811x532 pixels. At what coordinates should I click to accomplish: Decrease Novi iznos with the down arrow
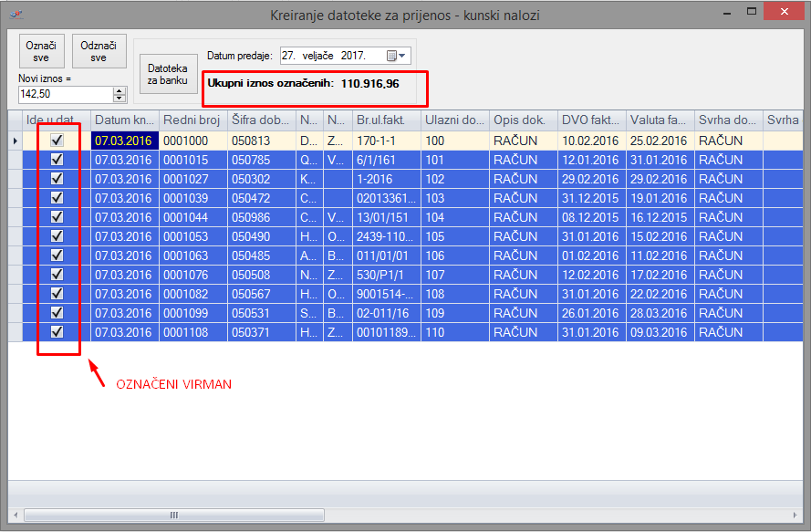tap(120, 98)
